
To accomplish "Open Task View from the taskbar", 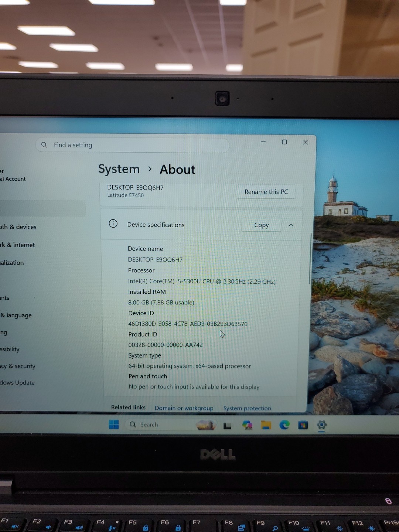I will coord(227,426).
